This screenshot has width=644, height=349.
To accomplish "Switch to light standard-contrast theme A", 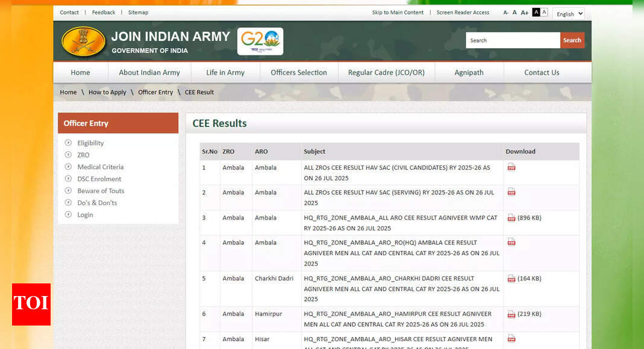I will coord(544,12).
